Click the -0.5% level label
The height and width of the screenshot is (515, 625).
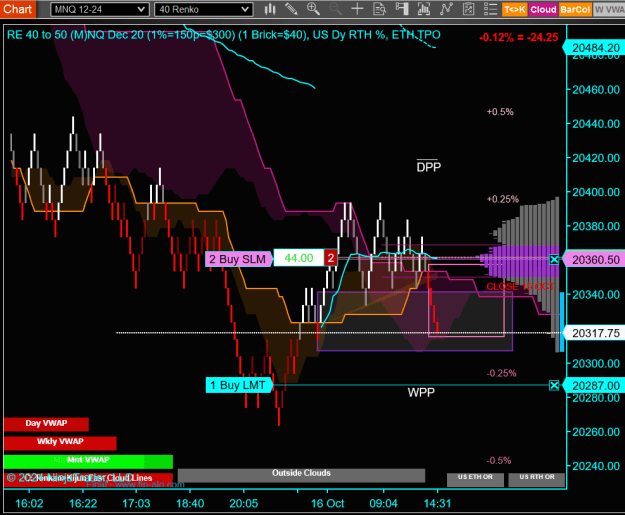click(499, 460)
